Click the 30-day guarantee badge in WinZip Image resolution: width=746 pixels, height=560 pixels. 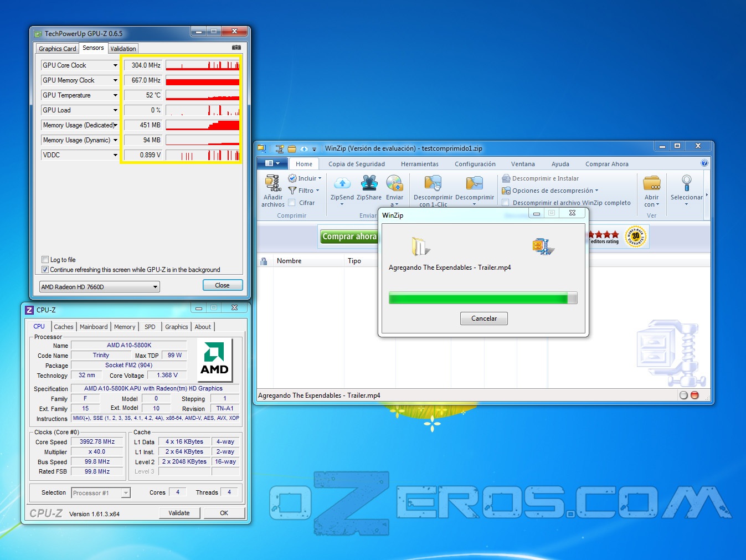pos(636,237)
